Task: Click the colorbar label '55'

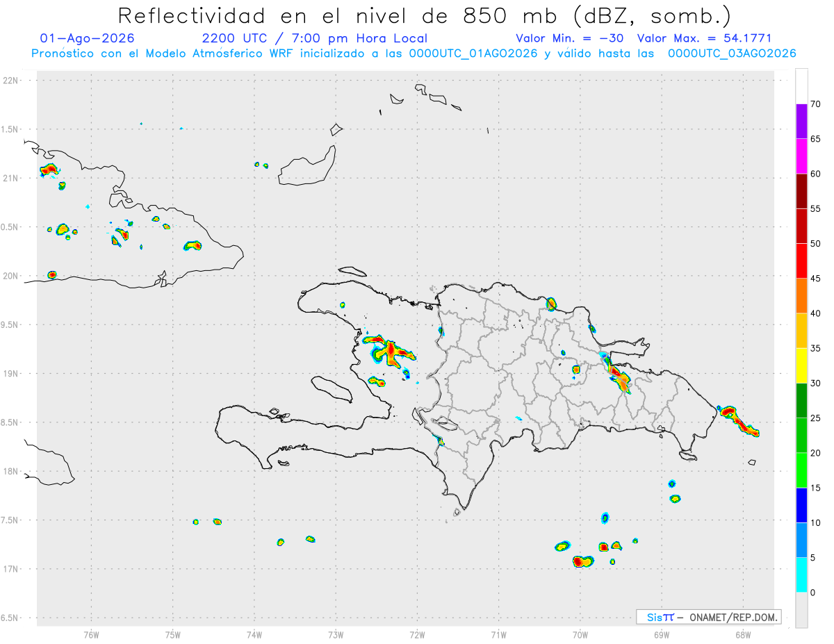Action: tap(815, 208)
